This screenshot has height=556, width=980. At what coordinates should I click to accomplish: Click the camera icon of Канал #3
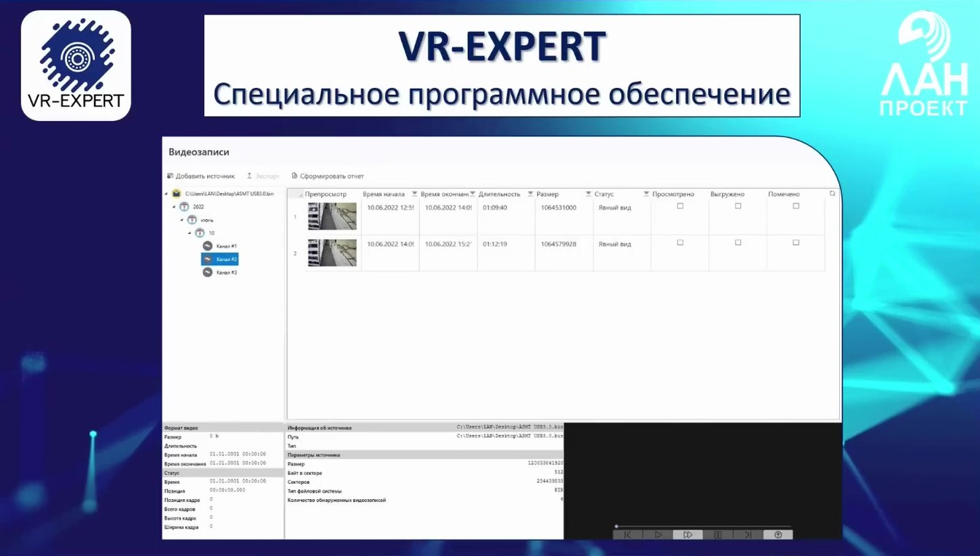coord(208,273)
